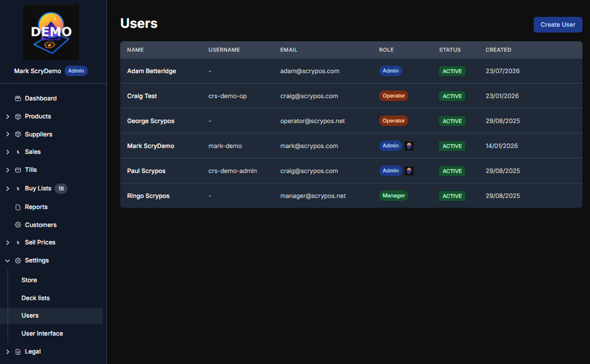Click the Buy Lists dollar icon
Image resolution: width=590 pixels, height=364 pixels.
[x=17, y=189]
